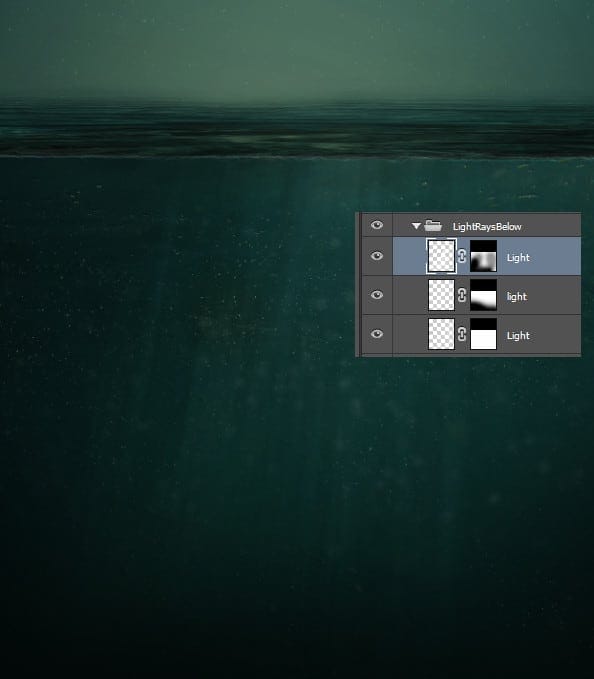This screenshot has width=594, height=679.
Task: Toggle visibility of the highlighted Light layer
Action: coord(377,256)
